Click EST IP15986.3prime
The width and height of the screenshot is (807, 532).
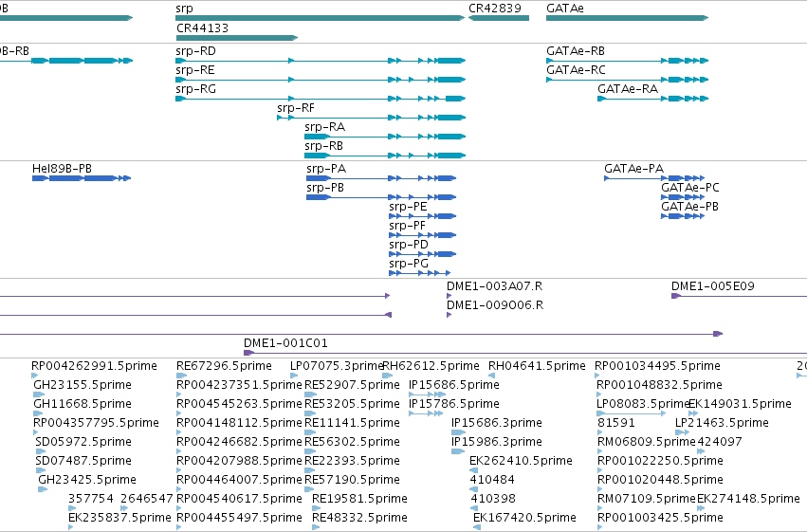coord(458,451)
